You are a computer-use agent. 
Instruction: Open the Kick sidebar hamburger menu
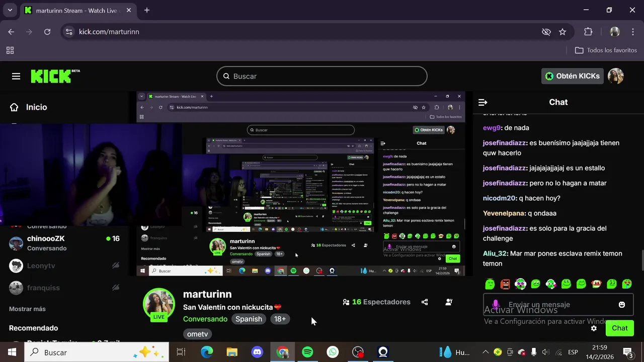[16, 76]
